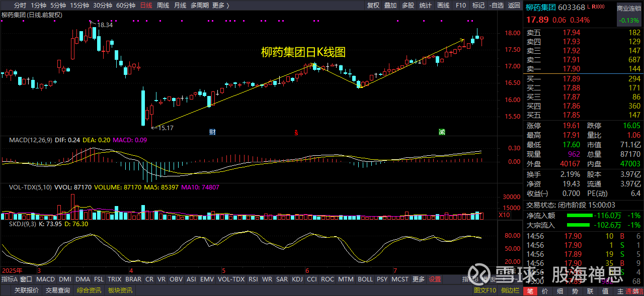Select the DMI indicator tab
This screenshot has height=296, width=644.
(x=65, y=279)
